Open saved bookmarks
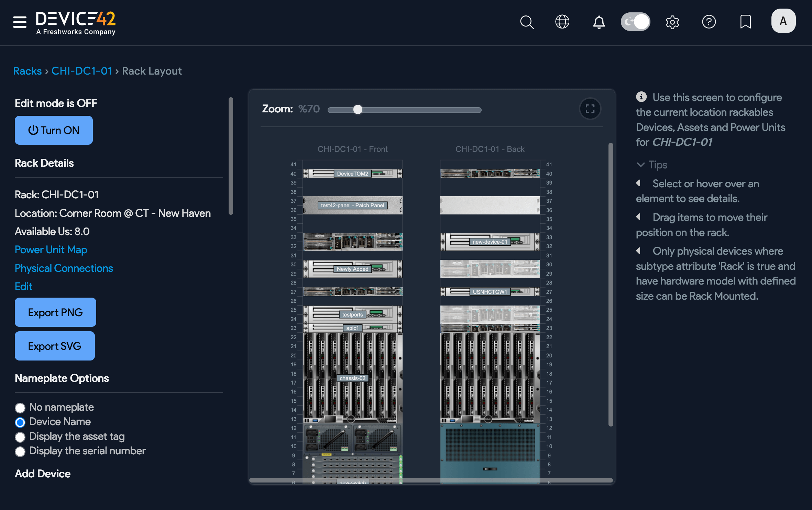This screenshot has width=812, height=510. point(746,22)
